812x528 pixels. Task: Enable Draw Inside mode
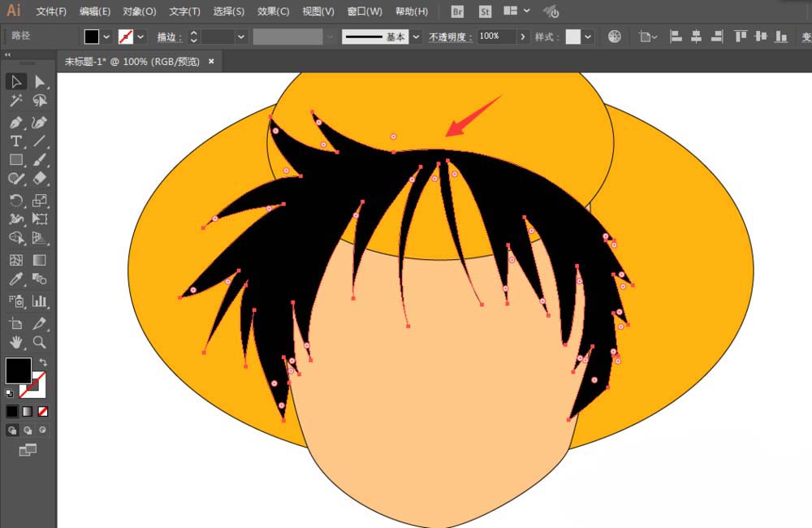pos(42,430)
